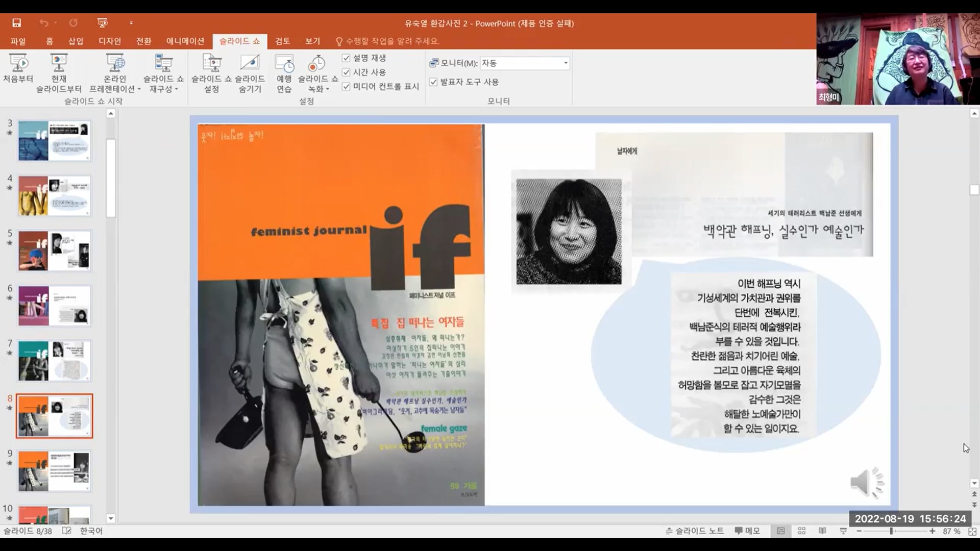The image size is (980, 551).
Task: Open the Home (홈) tab
Action: [x=50, y=41]
